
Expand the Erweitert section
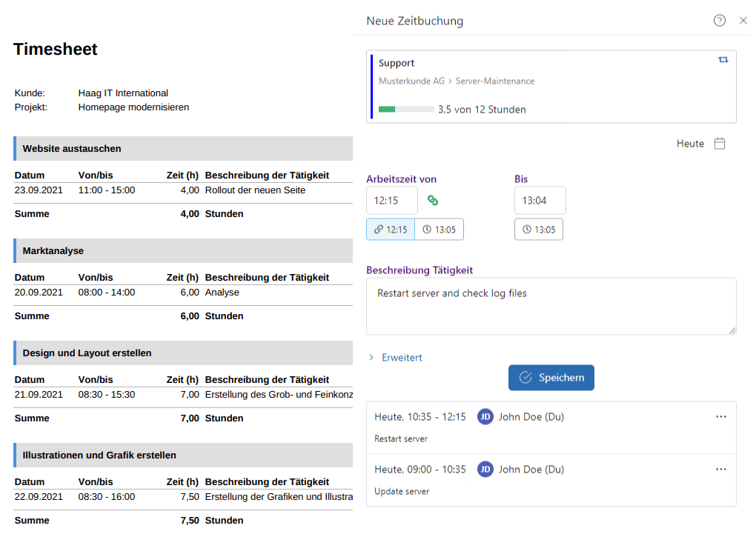tap(395, 358)
